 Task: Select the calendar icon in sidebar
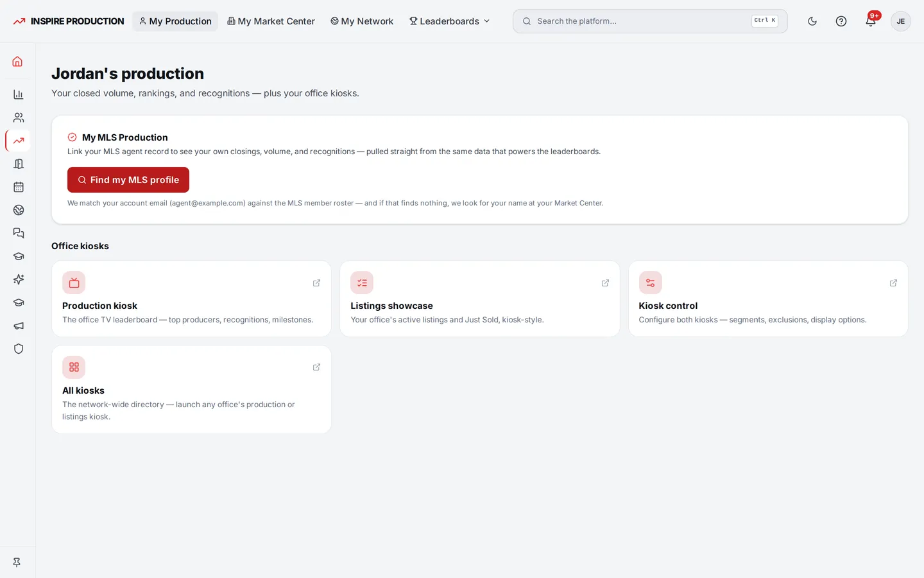point(18,187)
